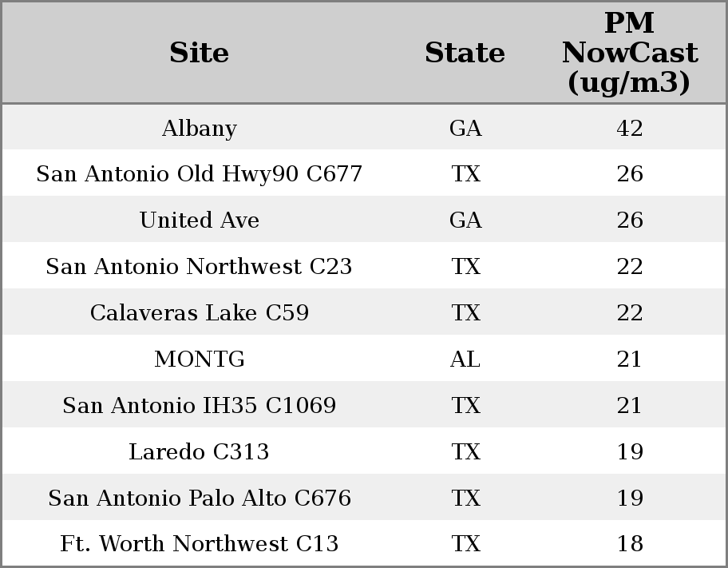
Task: Click the Site column header
Action: point(200,54)
